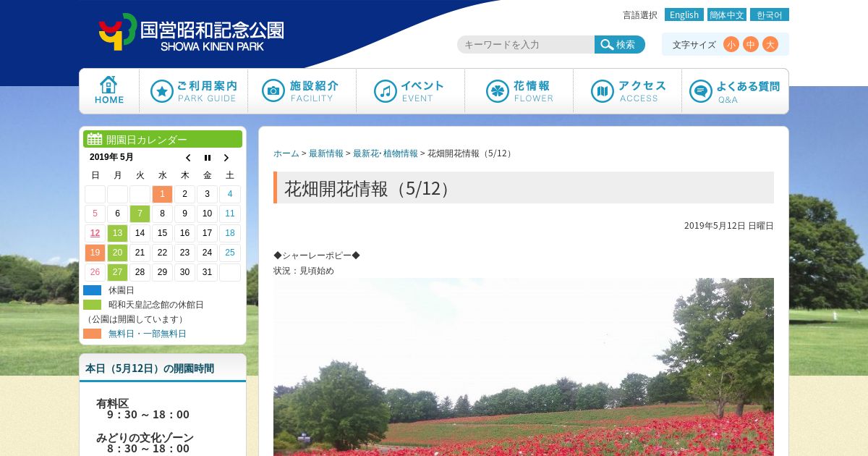Go to next month in calendar
Screen dimensions: 868x456
point(226,158)
